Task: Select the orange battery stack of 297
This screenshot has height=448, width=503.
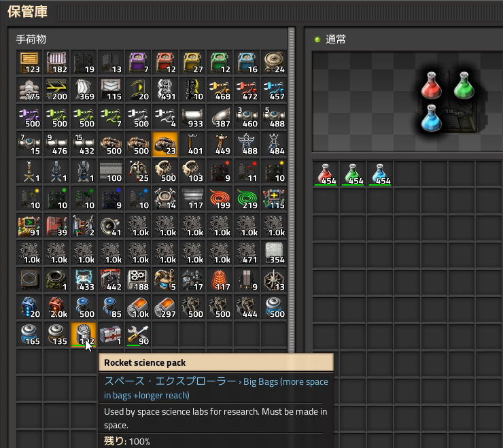Action: point(165,307)
